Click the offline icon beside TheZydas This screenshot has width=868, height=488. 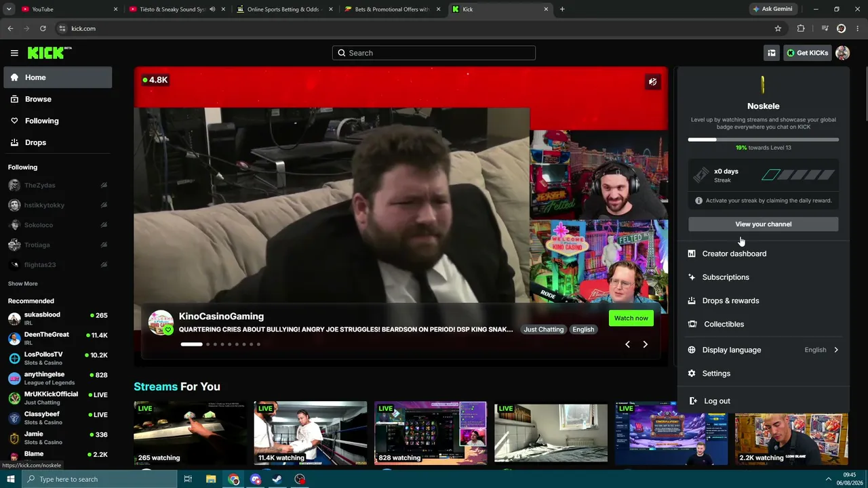104,185
